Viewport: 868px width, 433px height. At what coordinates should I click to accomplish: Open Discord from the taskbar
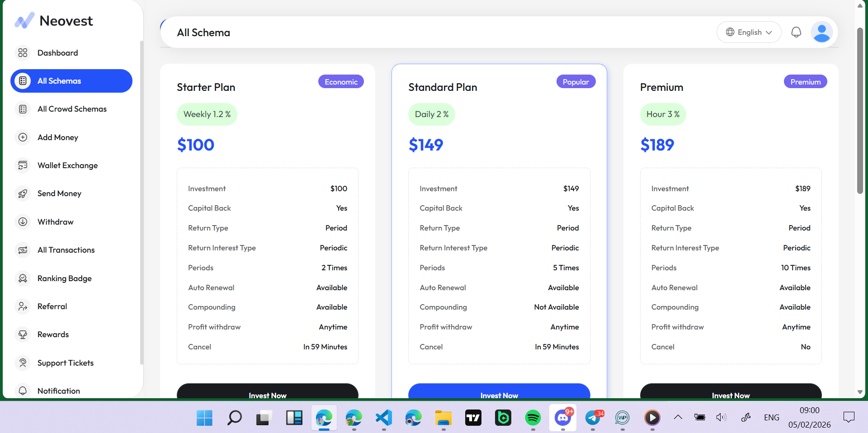coord(563,418)
